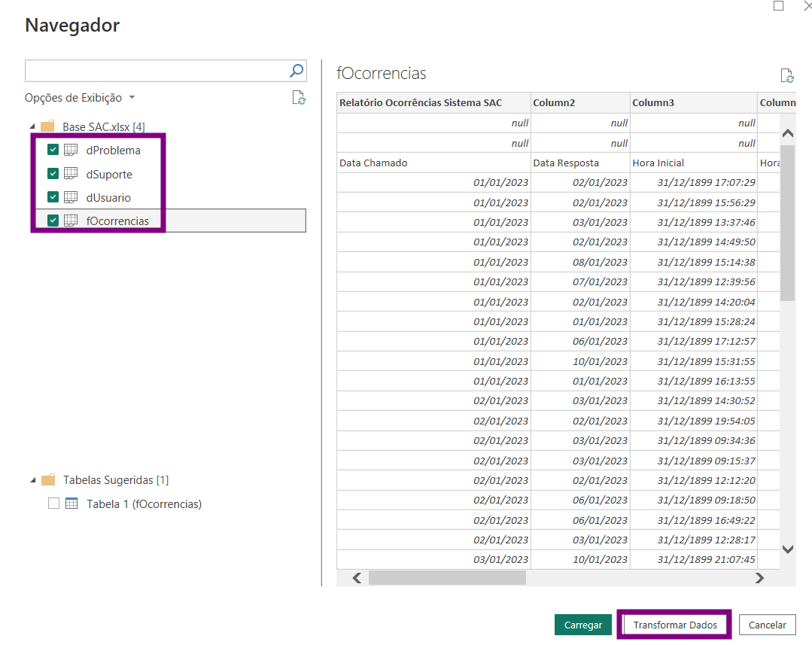Viewport: 812px width, 645px height.
Task: Click the search magnifier icon
Action: coord(297,71)
